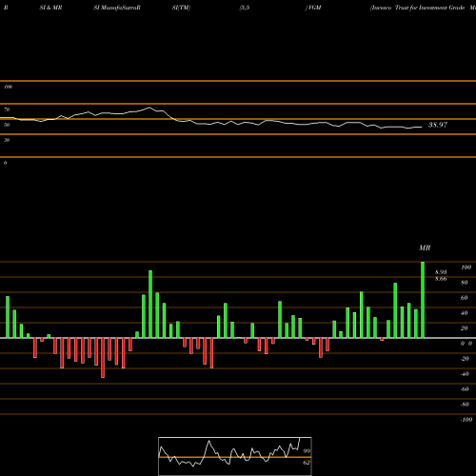This screenshot has width=476, height=476.
Task: Click the 8.93 value beside last bar
Action: tap(441, 272)
